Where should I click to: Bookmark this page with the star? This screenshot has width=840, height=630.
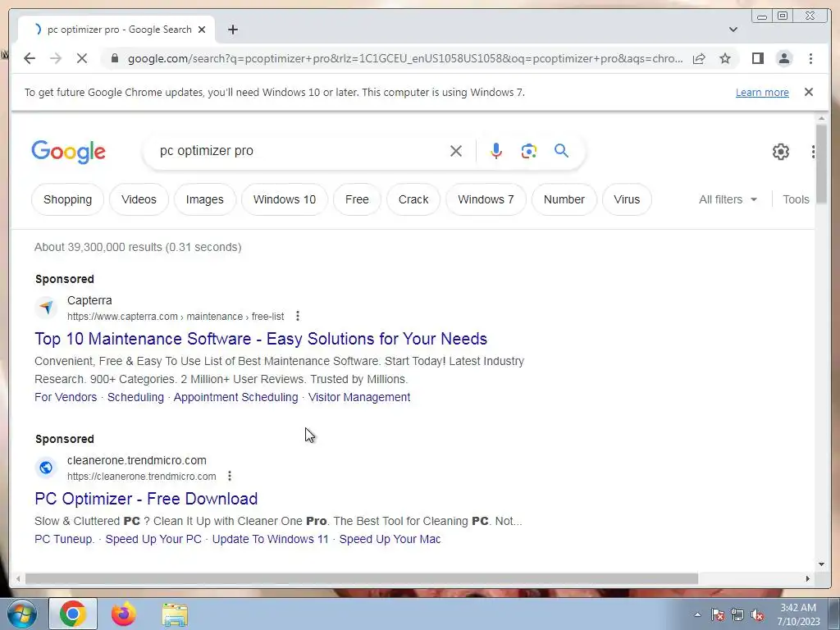tap(725, 58)
